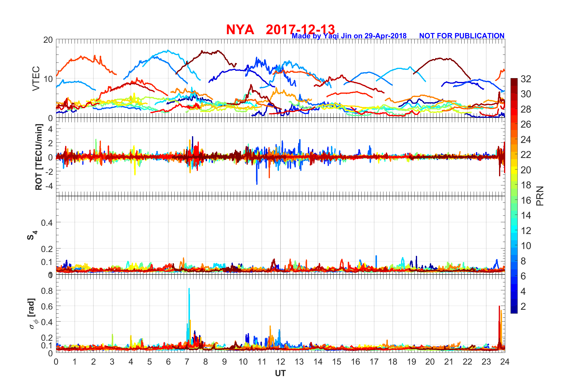Screen dimensions: 561x392
Task: Click UT x-axis tick "1"
Action: [x=75, y=362]
